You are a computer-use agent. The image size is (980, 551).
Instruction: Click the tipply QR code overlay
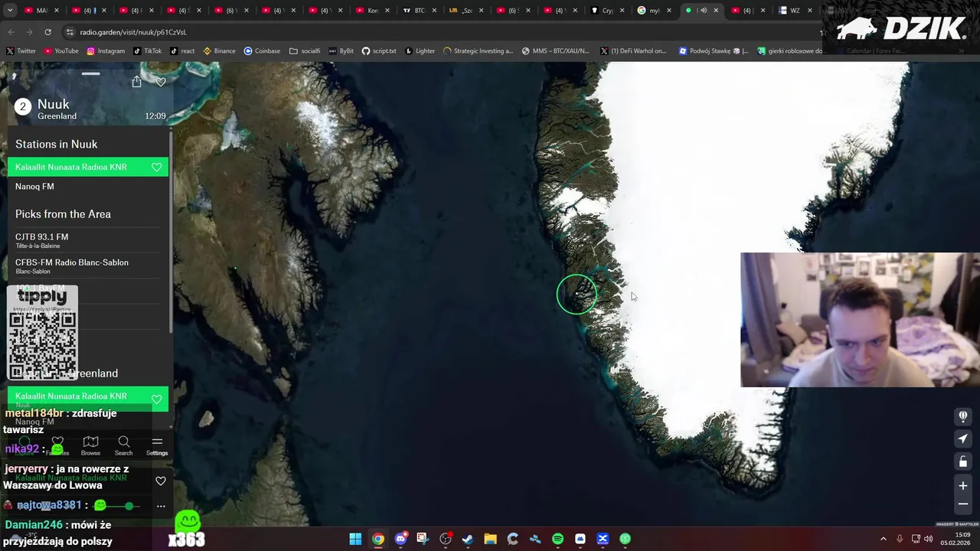(x=42, y=333)
